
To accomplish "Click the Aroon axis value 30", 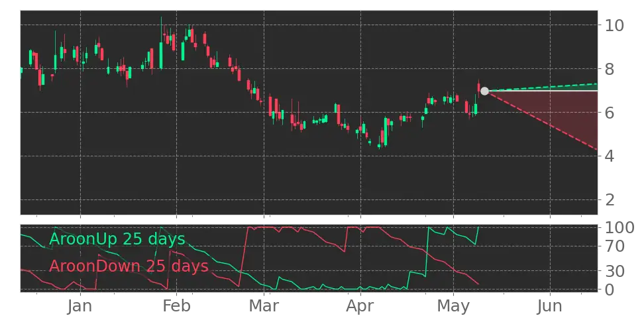I will (x=614, y=271).
